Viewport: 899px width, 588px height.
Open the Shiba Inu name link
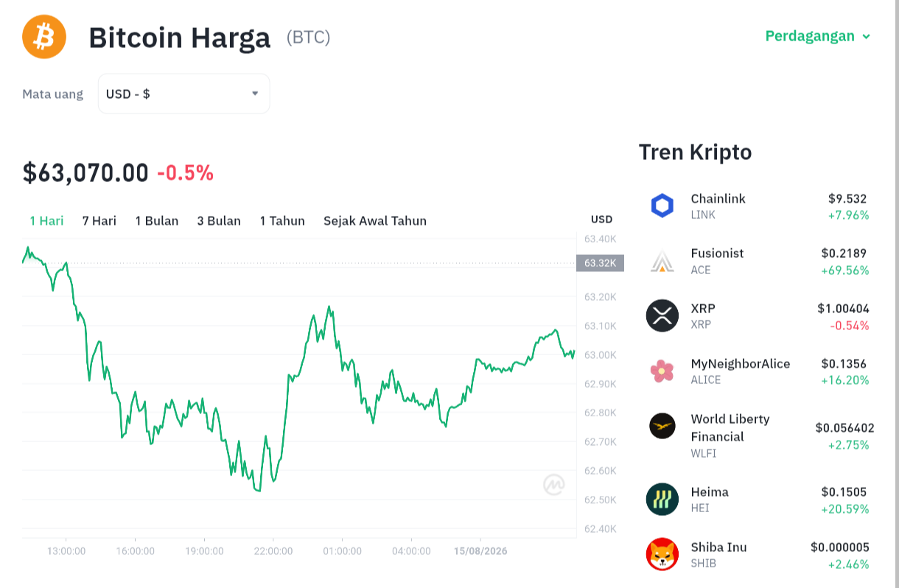coord(718,547)
